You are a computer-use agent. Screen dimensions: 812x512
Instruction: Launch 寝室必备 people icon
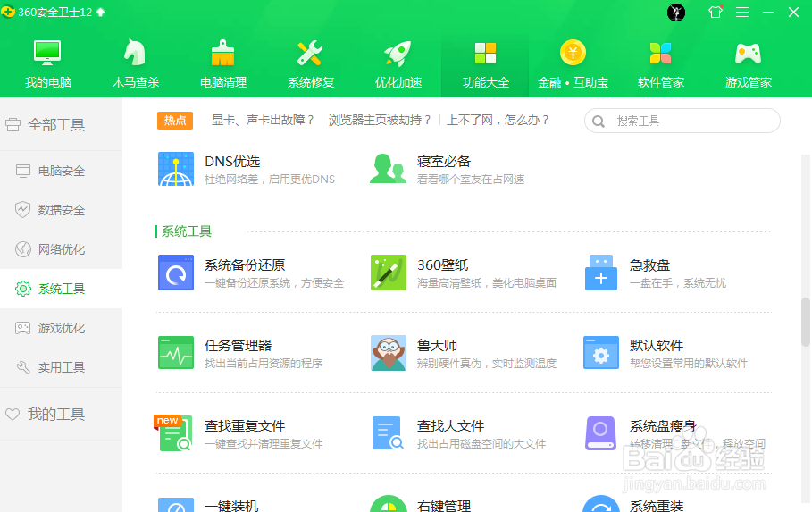coord(388,169)
